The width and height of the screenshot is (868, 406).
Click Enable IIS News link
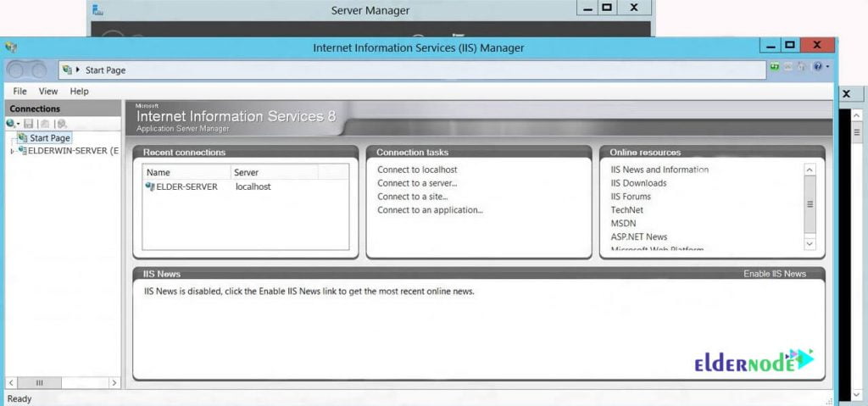775,274
